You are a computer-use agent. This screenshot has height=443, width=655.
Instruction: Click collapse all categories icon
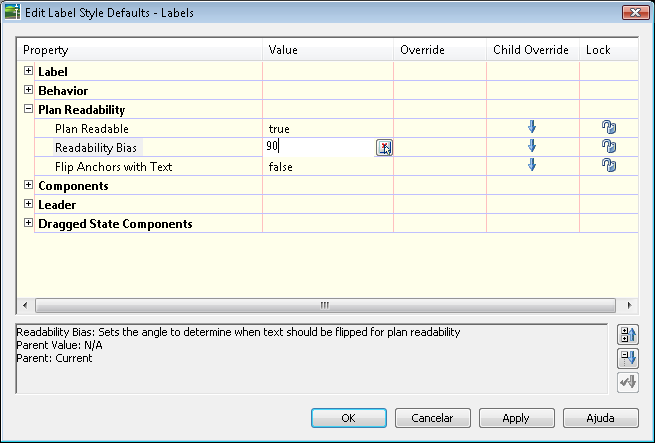click(628, 358)
